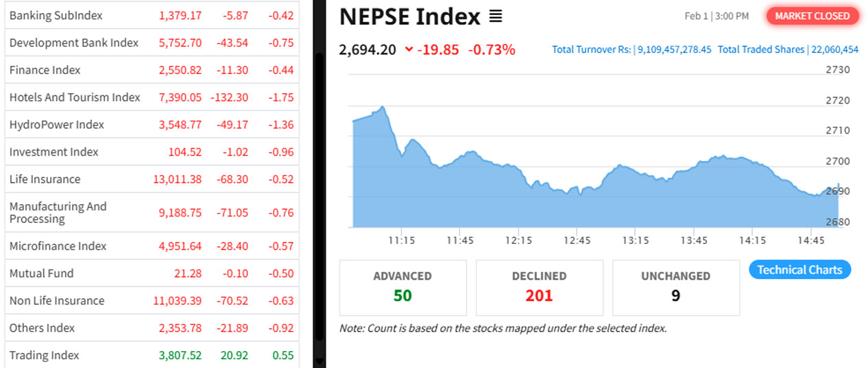Open the menu icon beside NEPSE Index
The image size is (868, 368).
tap(496, 16)
